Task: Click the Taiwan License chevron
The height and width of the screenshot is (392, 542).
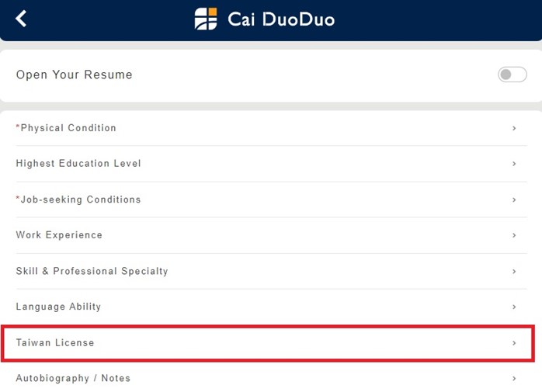Action: (514, 342)
